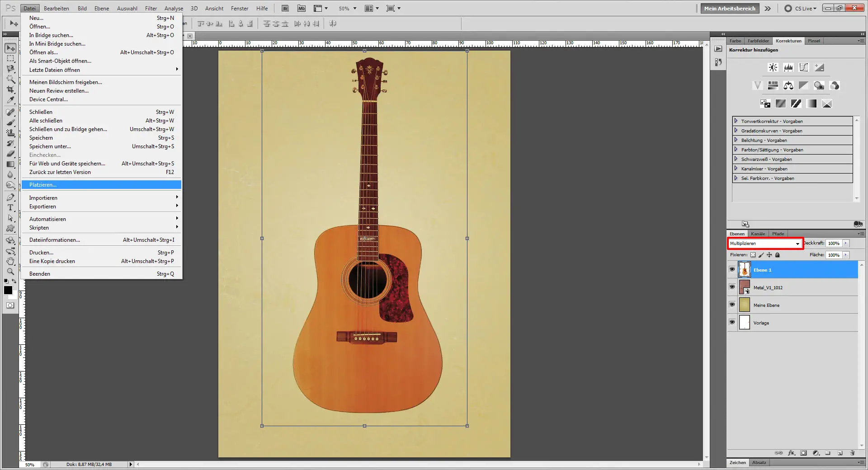Open the Multiplizieren blend mode dropdown
The height and width of the screenshot is (470, 868).
(x=765, y=244)
